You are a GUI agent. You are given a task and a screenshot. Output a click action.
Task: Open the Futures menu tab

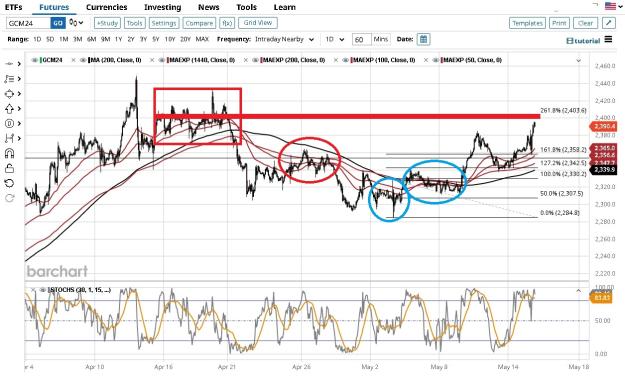(x=54, y=7)
